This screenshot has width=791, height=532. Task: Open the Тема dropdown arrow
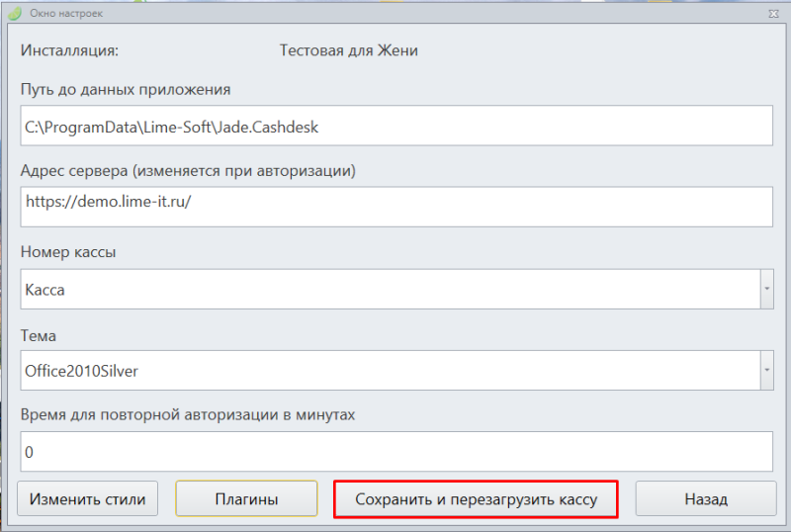click(767, 370)
